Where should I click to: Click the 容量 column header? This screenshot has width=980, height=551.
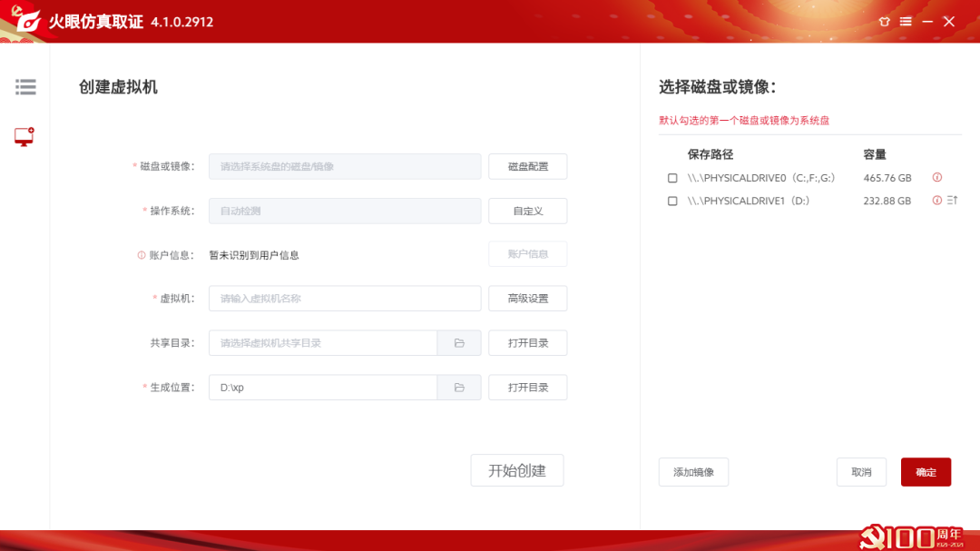click(x=875, y=154)
